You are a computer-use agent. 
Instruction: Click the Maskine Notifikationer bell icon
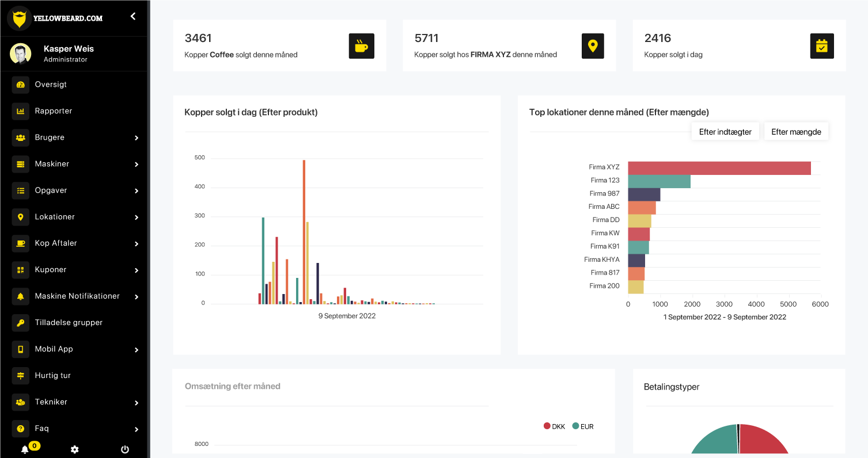[21, 296]
